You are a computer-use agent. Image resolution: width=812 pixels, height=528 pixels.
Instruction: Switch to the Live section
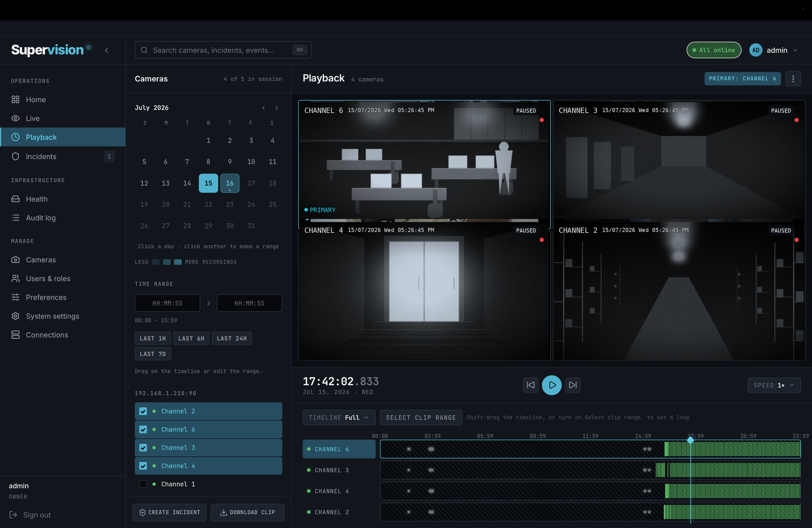click(x=63, y=118)
